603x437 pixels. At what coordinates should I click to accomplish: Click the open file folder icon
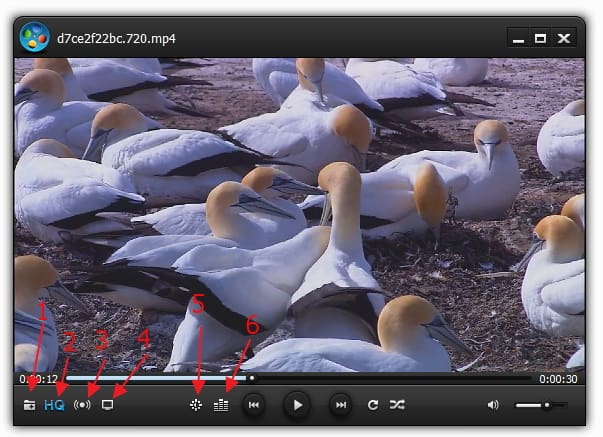pos(29,405)
